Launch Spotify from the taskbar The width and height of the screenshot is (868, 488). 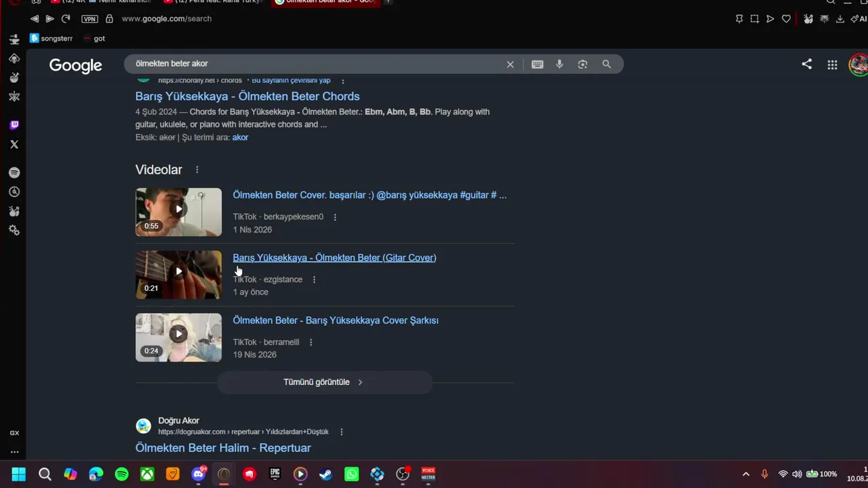point(121,474)
